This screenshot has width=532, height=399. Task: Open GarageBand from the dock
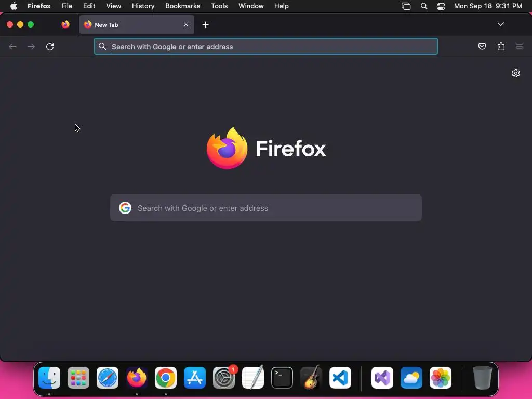311,378
